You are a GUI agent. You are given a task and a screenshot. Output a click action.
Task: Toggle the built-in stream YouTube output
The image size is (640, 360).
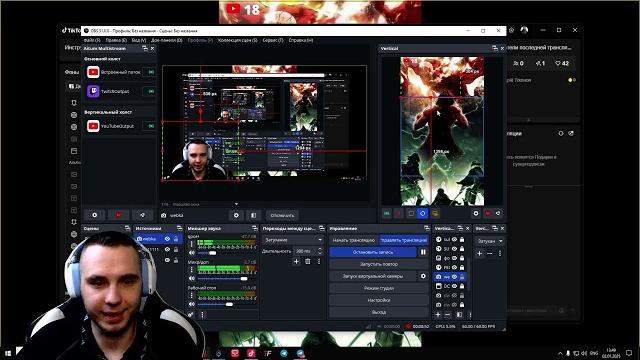coord(151,72)
